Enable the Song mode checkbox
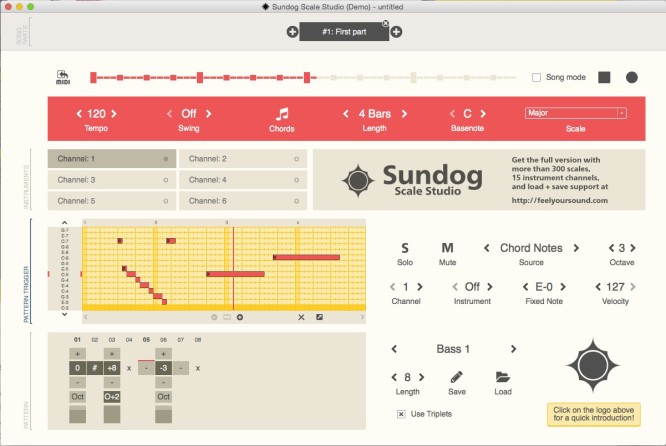666x446 pixels. [x=536, y=77]
